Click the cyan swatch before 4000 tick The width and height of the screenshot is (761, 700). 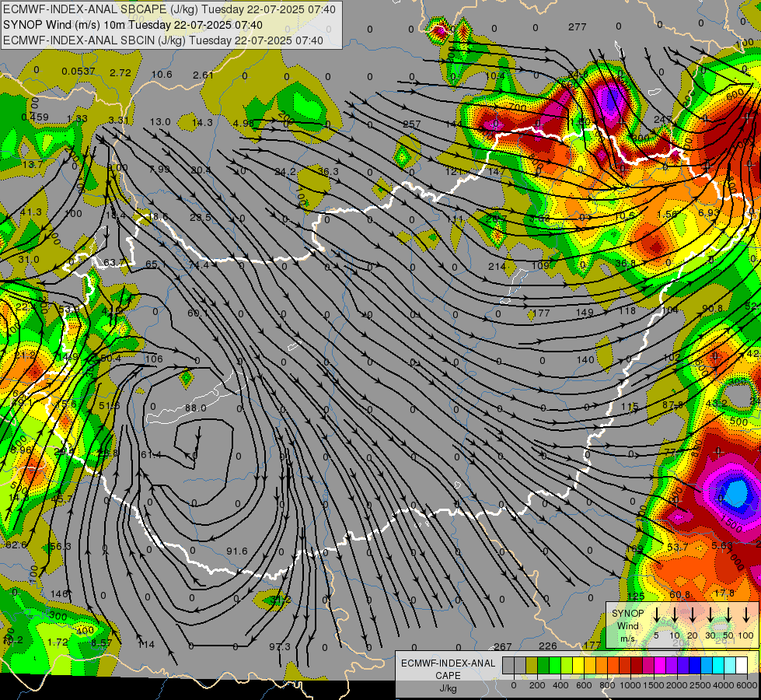coord(717,666)
